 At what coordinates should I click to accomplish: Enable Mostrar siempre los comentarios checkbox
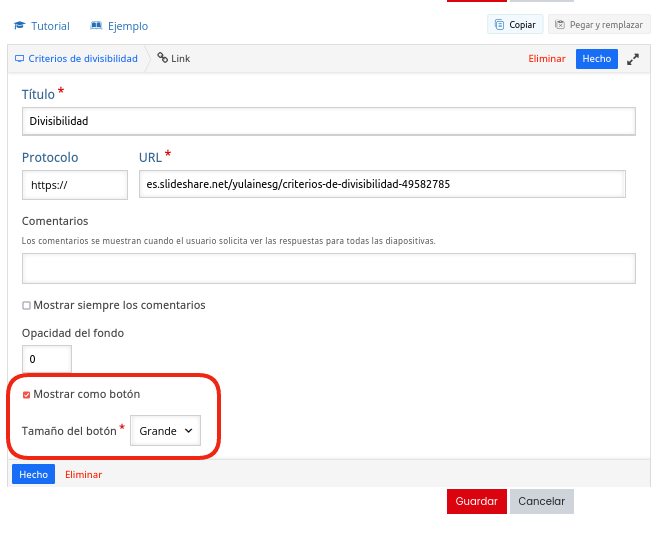pyautogui.click(x=27, y=306)
